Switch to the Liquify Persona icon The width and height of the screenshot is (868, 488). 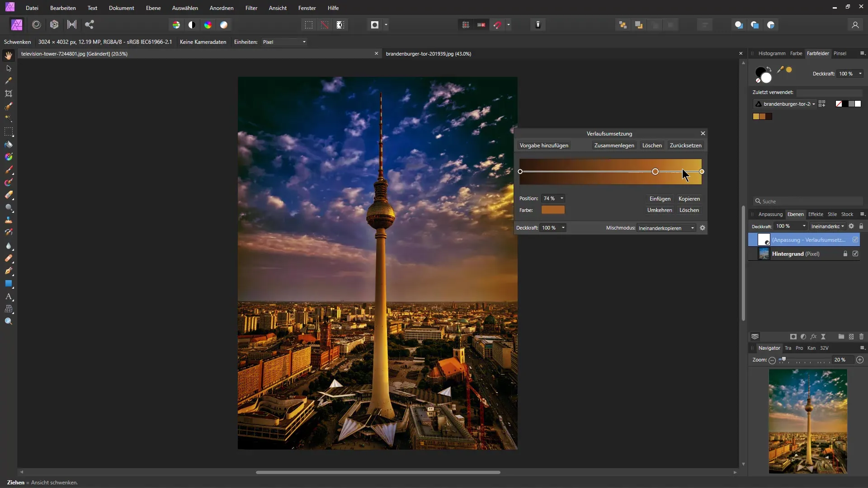click(37, 25)
